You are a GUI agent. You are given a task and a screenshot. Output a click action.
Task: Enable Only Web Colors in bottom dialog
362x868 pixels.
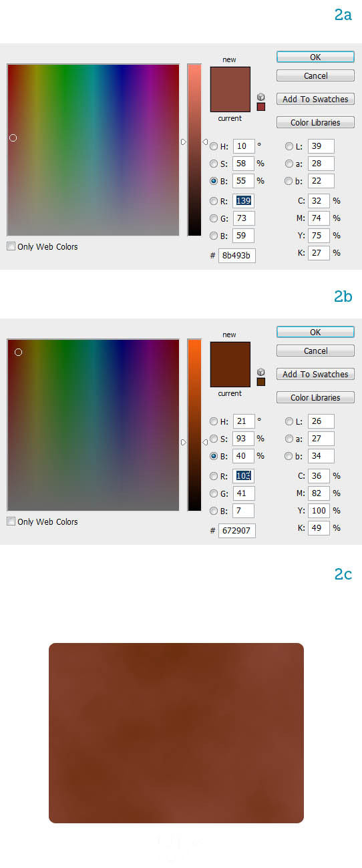(11, 521)
